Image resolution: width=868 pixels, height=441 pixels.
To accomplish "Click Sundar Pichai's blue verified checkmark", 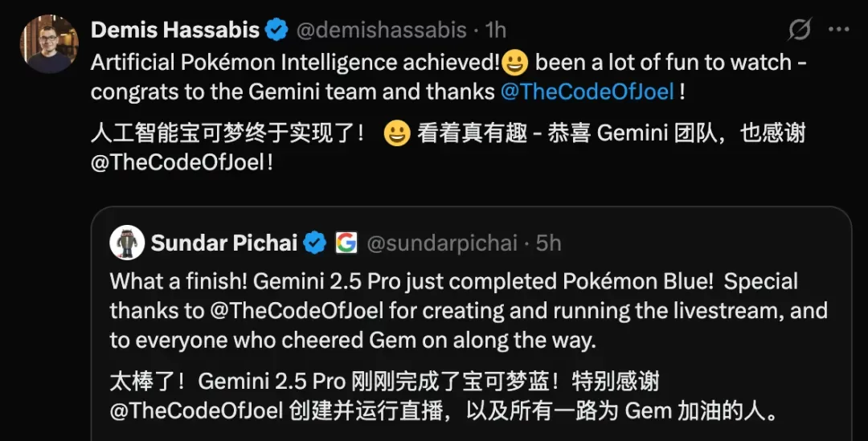I will pos(315,243).
